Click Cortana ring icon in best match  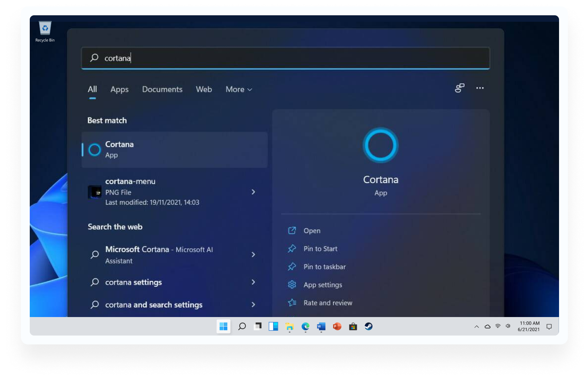(x=95, y=150)
